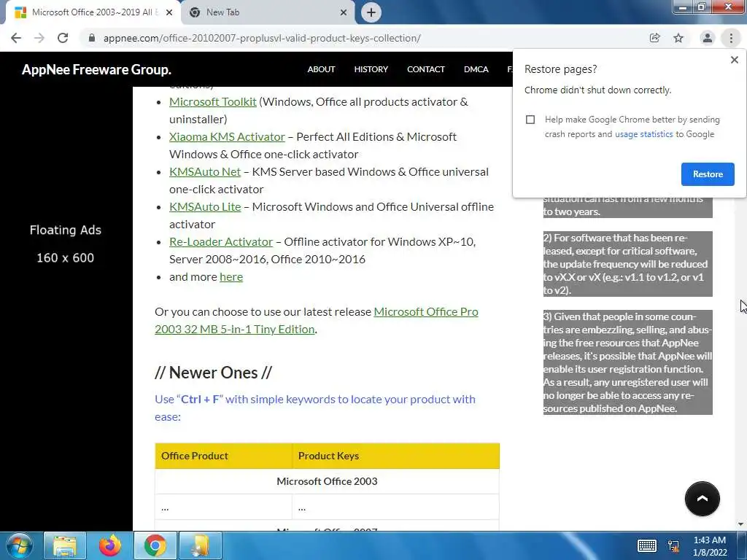View site security lock icon
The height and width of the screenshot is (560, 747).
(x=92, y=38)
